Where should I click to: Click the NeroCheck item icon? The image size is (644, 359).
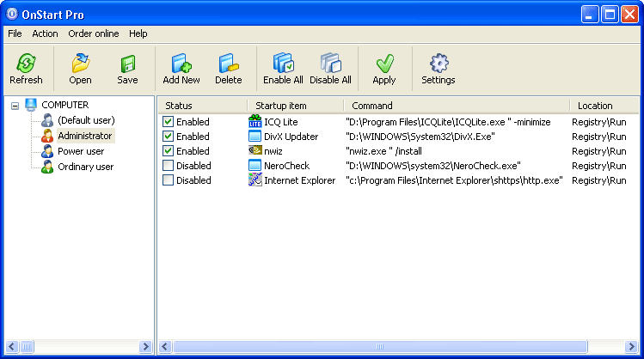(x=255, y=166)
